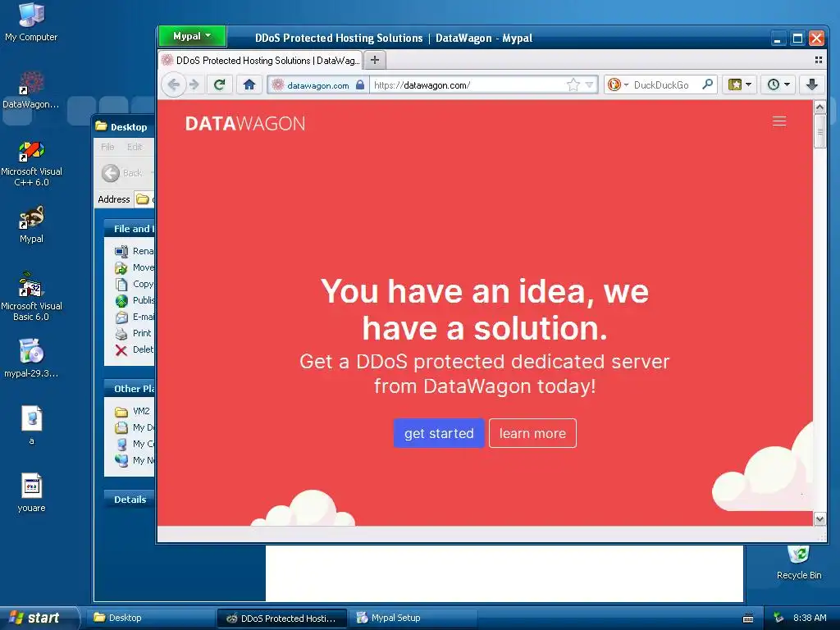Open VM2 folder link in Other Places
The width and height of the screenshot is (840, 630).
point(132,411)
